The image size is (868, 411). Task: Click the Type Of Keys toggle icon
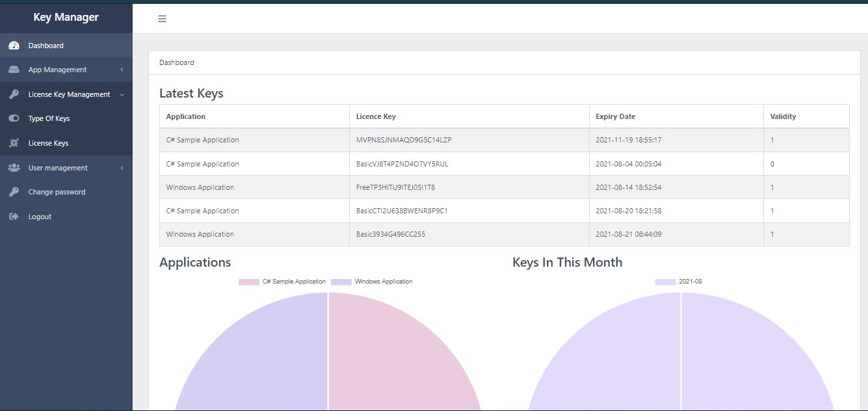[14, 118]
